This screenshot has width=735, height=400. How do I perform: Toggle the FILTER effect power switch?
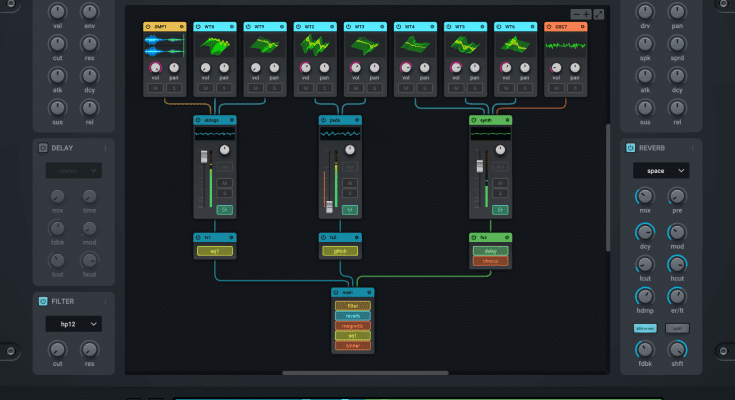click(43, 301)
